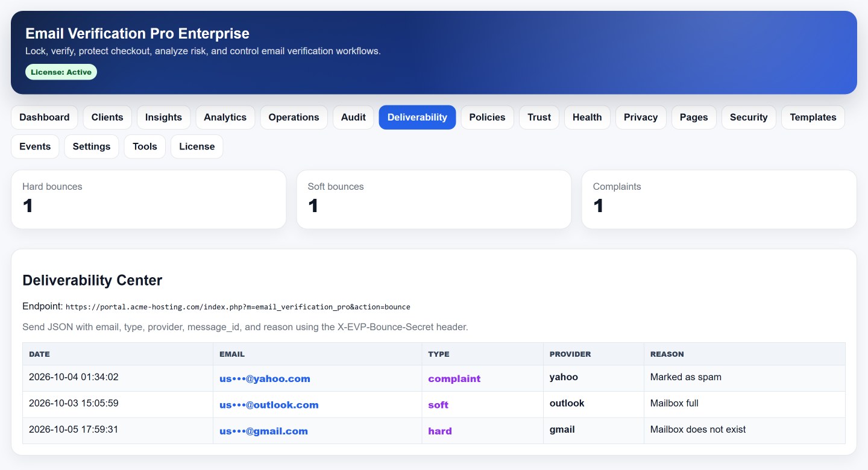Click the Hard bounces stat card
Screen dimensions: 868x470
pos(148,199)
